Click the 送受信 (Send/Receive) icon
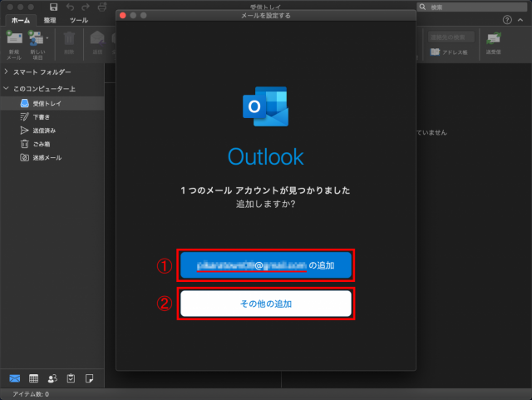The height and width of the screenshot is (400, 532). click(x=494, y=38)
